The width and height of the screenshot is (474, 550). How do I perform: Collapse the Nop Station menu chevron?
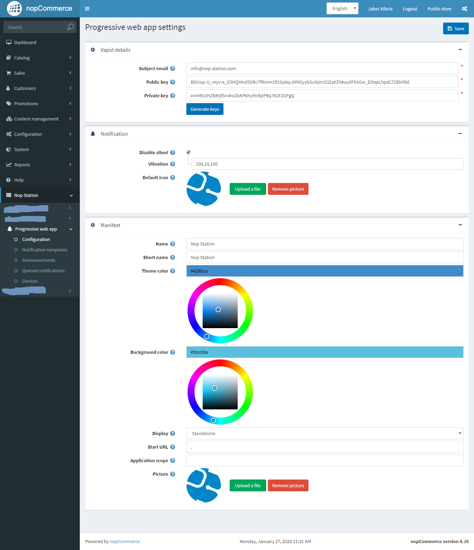click(71, 195)
